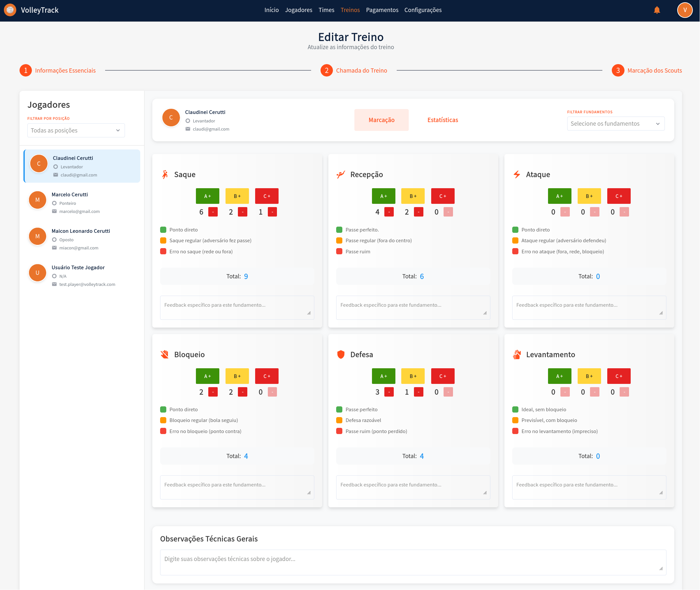This screenshot has width=700, height=590.
Task: Click the Saque serving player icon
Action: 165,174
